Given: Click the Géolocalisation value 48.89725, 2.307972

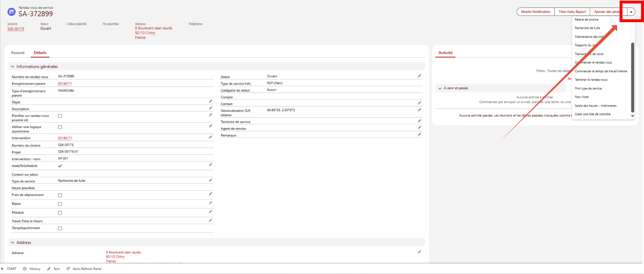Looking at the screenshot, I should pos(281,110).
